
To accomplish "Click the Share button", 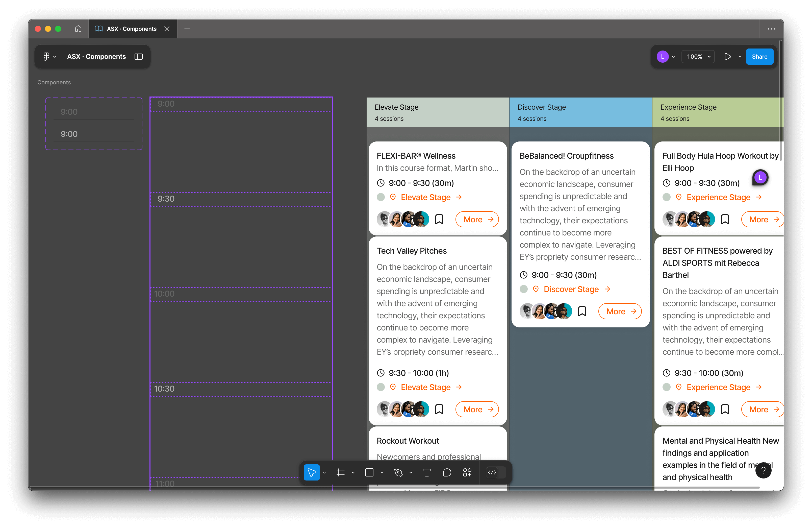I will [759, 56].
